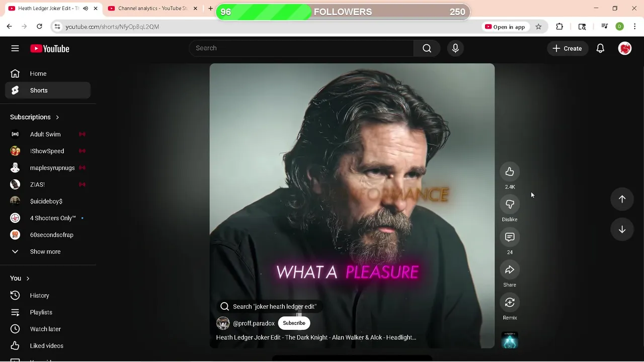This screenshot has width=644, height=362.
Task: Search 'joker heath ledger edit' suggestion
Action: pyautogui.click(x=269, y=307)
